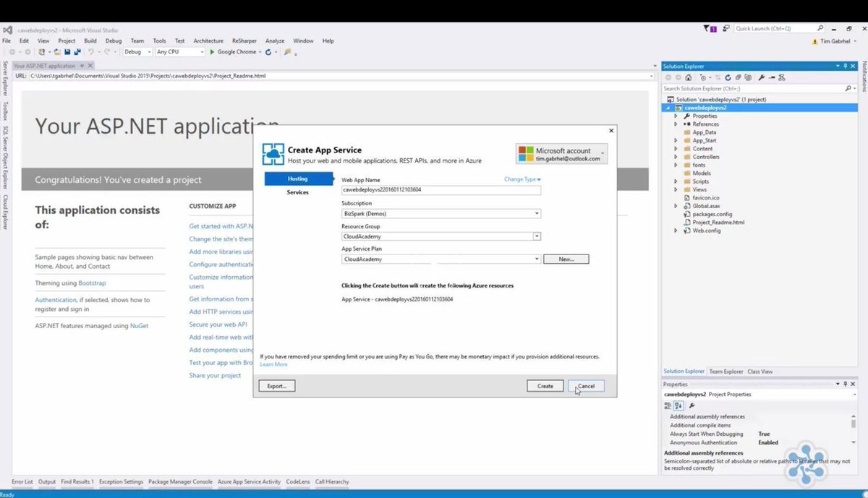Open Azure App Service Activity tab
868x498 pixels.
[x=249, y=481]
